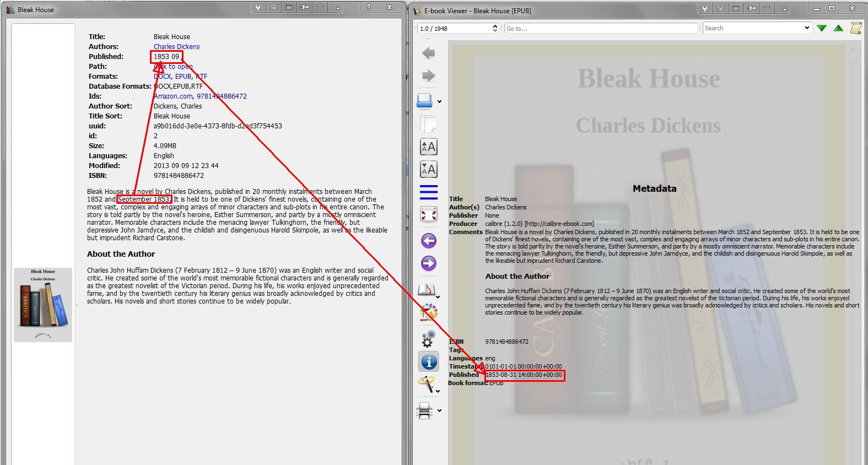
Task: Click the E-book Viewer vertical scrollbar
Action: coord(853,253)
